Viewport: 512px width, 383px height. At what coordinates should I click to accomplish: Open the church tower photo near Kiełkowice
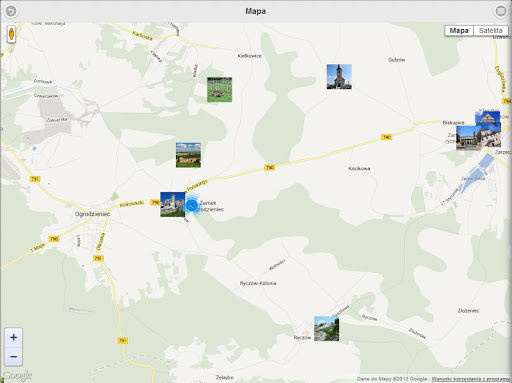(339, 77)
